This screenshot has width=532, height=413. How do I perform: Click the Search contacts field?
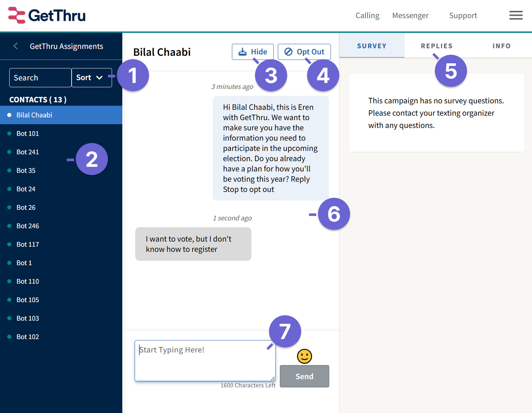[x=40, y=78]
